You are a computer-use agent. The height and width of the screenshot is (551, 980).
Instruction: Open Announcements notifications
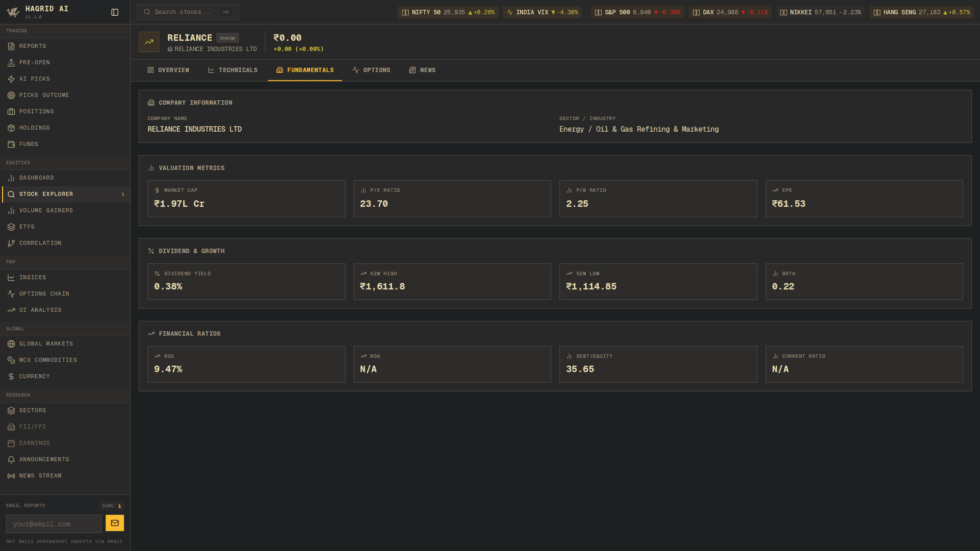(44, 460)
